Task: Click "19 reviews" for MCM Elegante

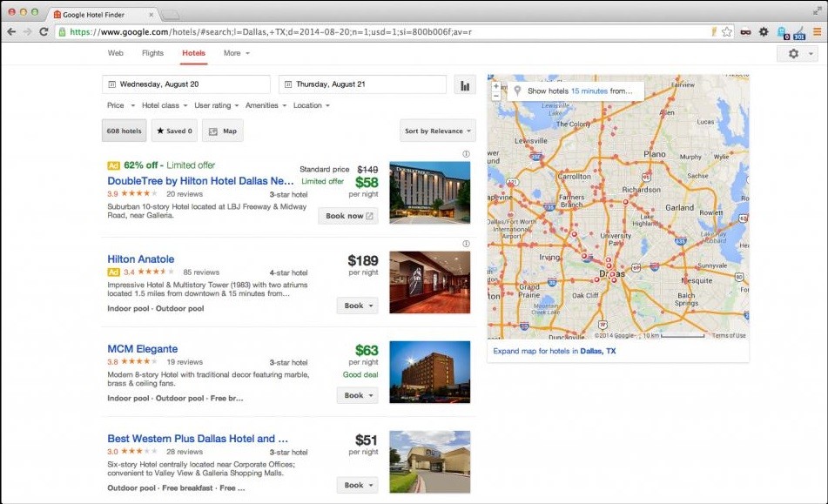Action: tap(185, 362)
